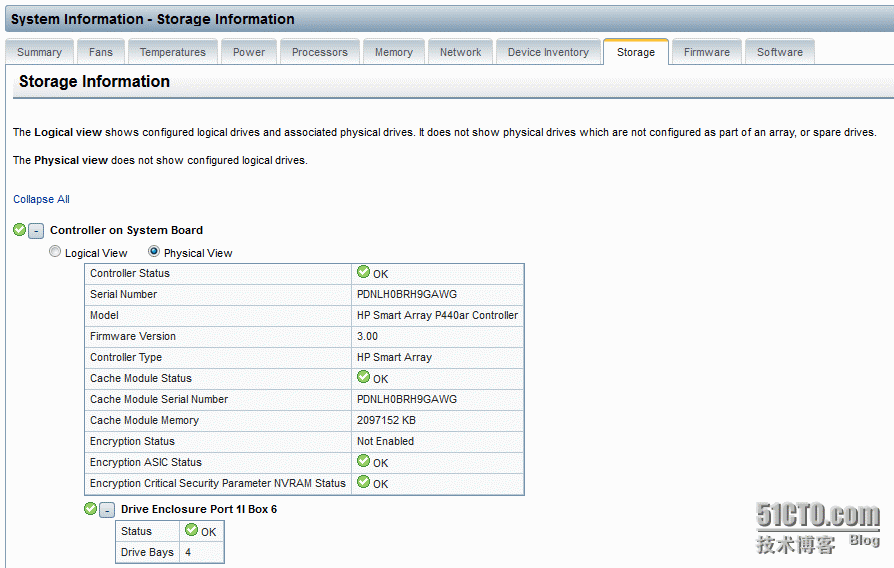This screenshot has width=894, height=568.
Task: Open the Memory tab
Action: 393,52
